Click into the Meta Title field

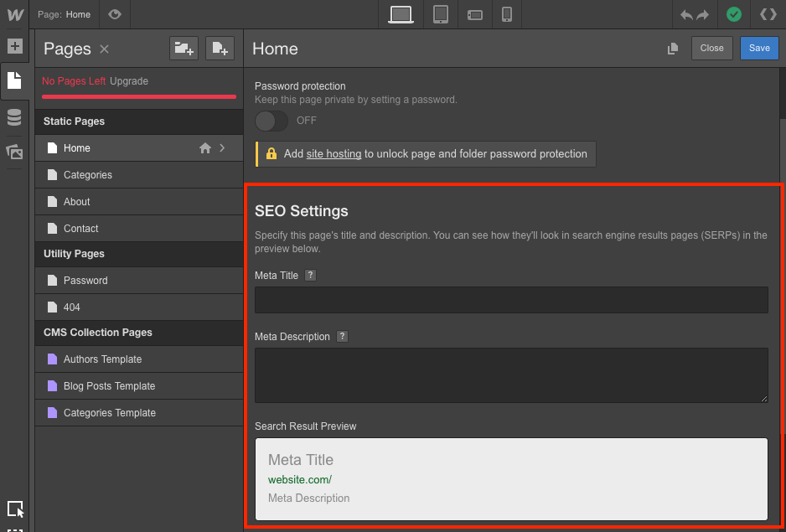point(511,300)
